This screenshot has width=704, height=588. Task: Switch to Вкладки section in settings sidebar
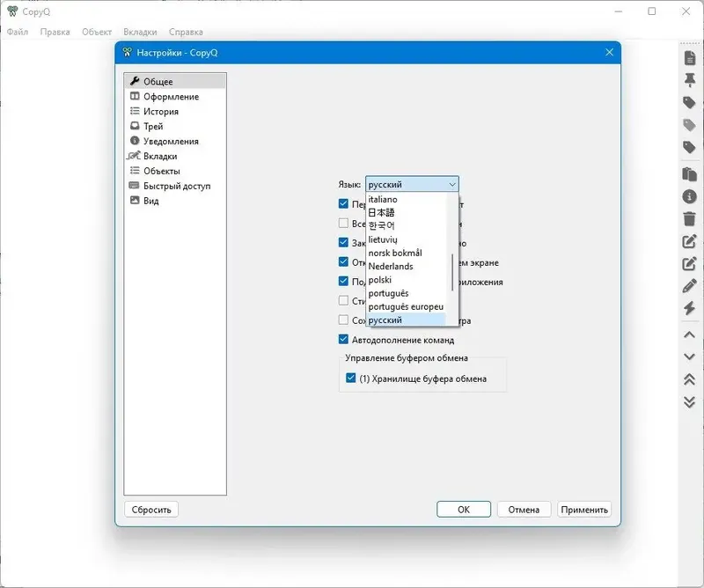[175, 156]
